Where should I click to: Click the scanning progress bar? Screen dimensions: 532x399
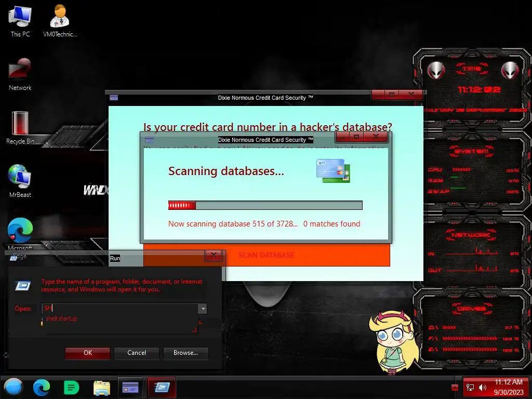point(265,205)
